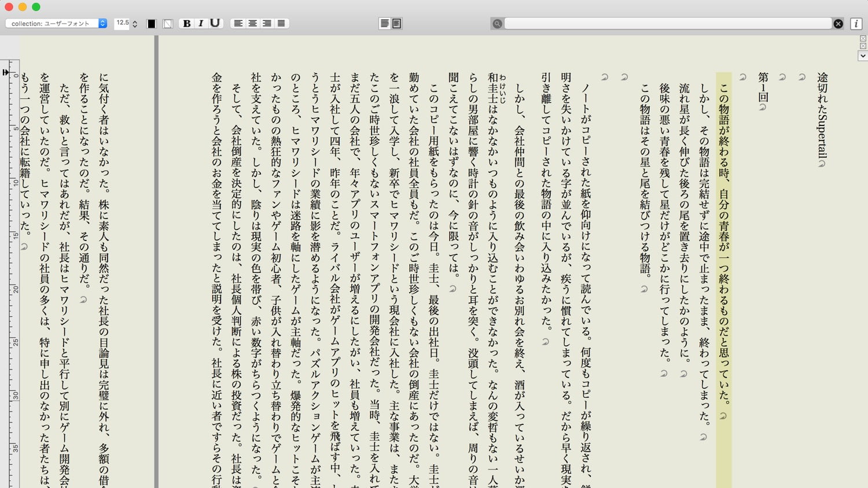
Task: Click left pane line starting もう一つの会社に転籍
Action: tap(25, 154)
